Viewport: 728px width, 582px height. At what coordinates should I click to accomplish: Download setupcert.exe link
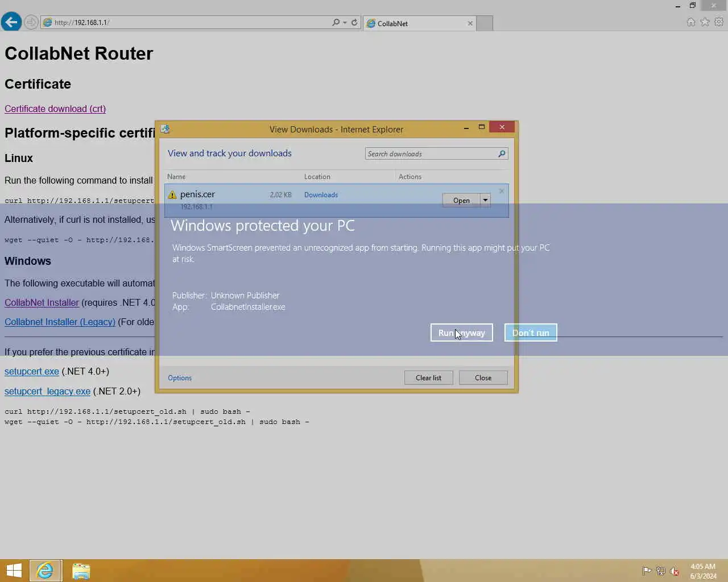[32, 371]
